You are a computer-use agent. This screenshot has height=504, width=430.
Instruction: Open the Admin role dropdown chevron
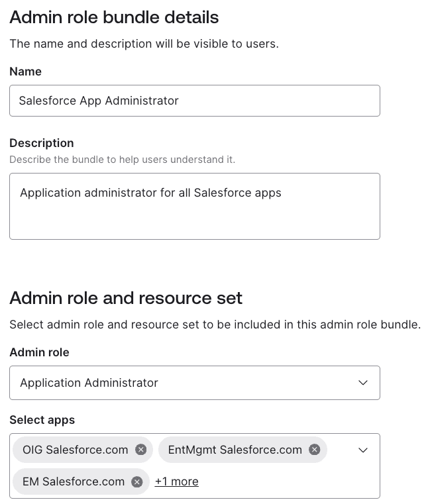coord(363,383)
